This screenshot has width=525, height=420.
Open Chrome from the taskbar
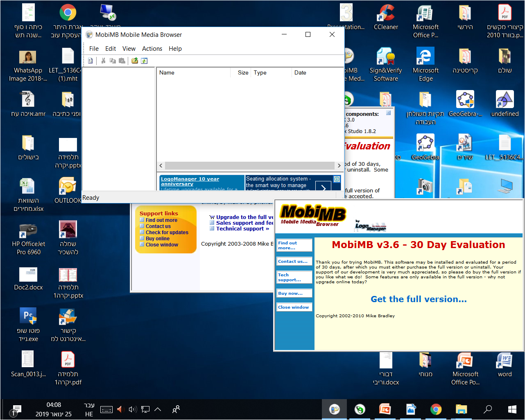point(436,409)
